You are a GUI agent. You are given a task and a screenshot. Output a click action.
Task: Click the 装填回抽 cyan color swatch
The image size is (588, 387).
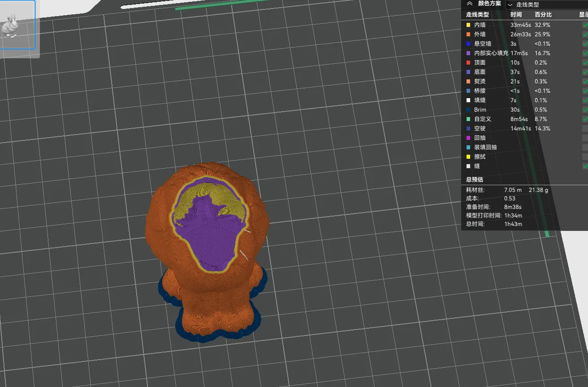click(x=469, y=148)
